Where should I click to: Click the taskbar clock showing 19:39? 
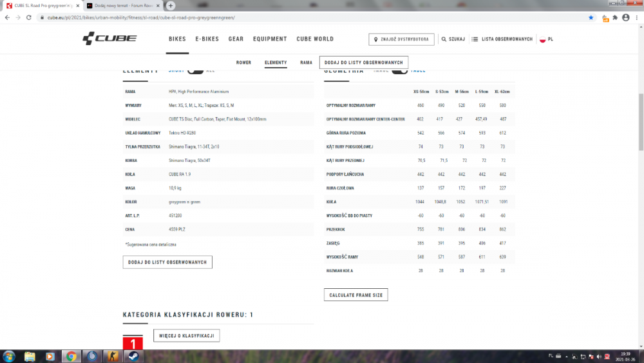tap(625, 357)
